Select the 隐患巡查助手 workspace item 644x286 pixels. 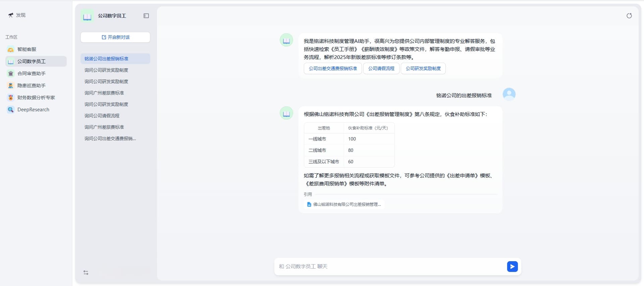coord(36,85)
